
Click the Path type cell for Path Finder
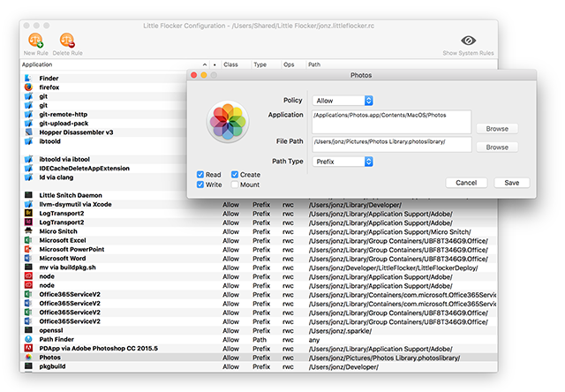260,339
